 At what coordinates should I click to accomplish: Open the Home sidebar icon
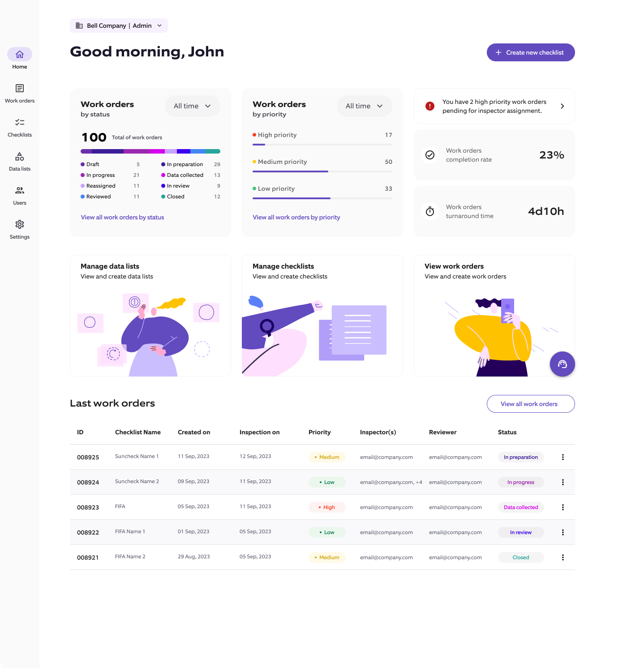tap(20, 55)
